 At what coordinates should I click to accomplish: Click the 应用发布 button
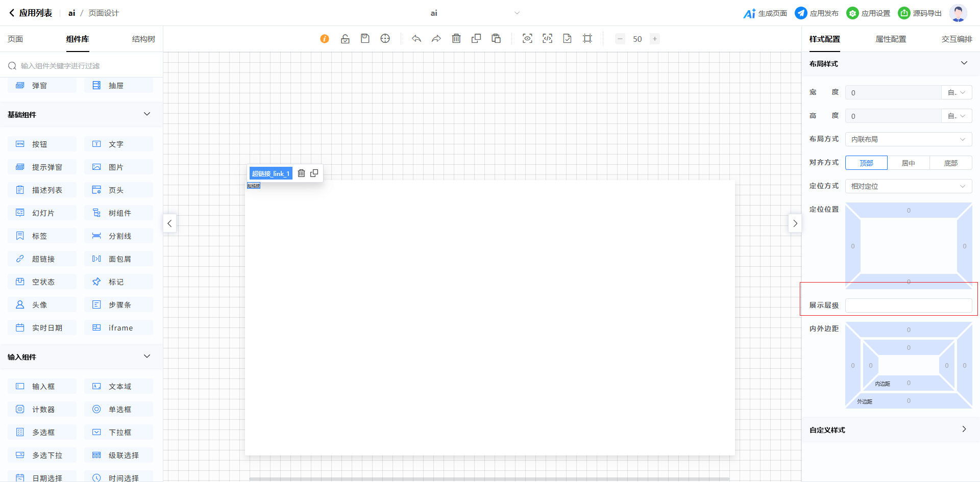pos(817,13)
